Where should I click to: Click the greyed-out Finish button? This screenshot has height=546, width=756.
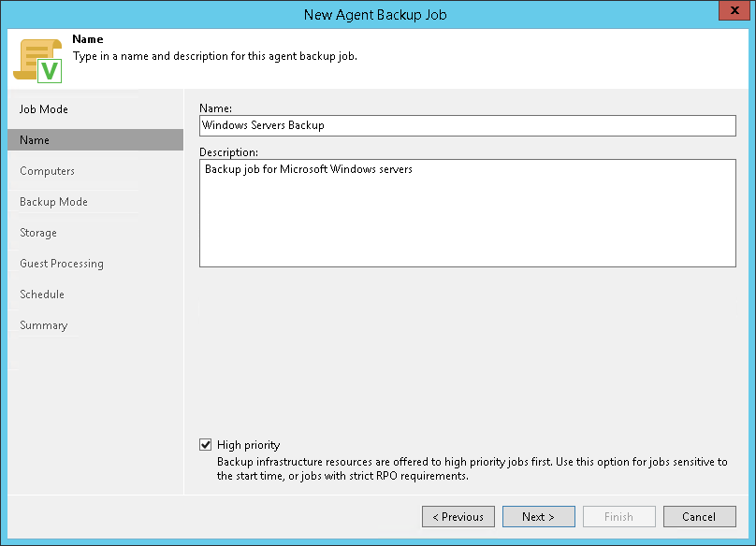click(619, 517)
